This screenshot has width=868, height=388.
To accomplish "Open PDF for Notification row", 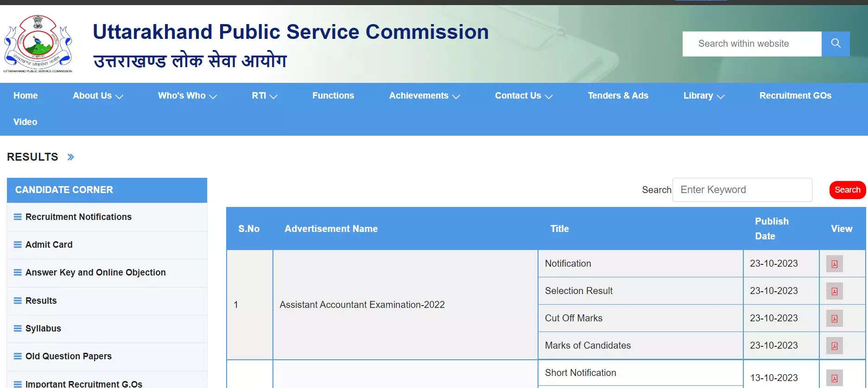I will tap(834, 264).
